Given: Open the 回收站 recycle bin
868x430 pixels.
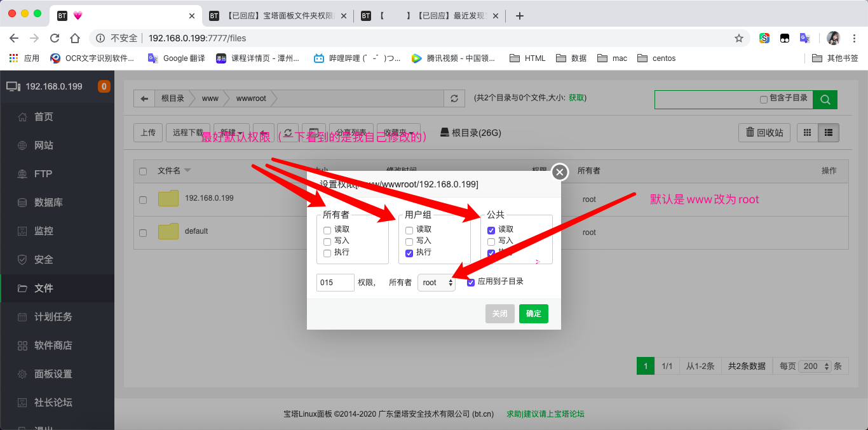Looking at the screenshot, I should click(764, 133).
